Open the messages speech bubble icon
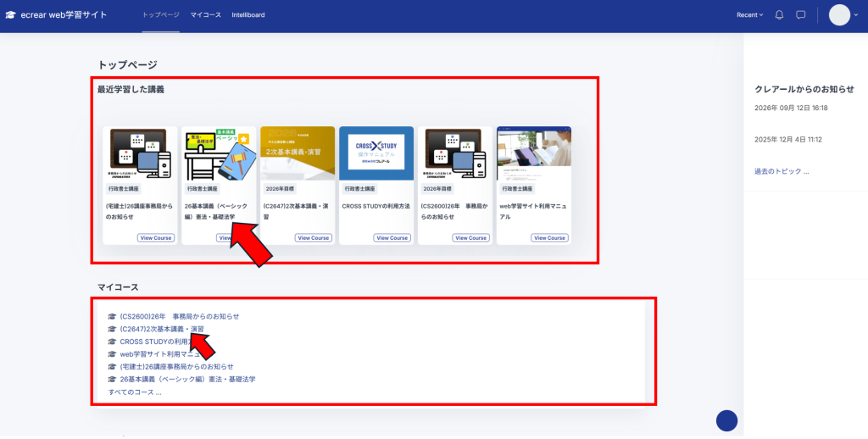 click(800, 15)
